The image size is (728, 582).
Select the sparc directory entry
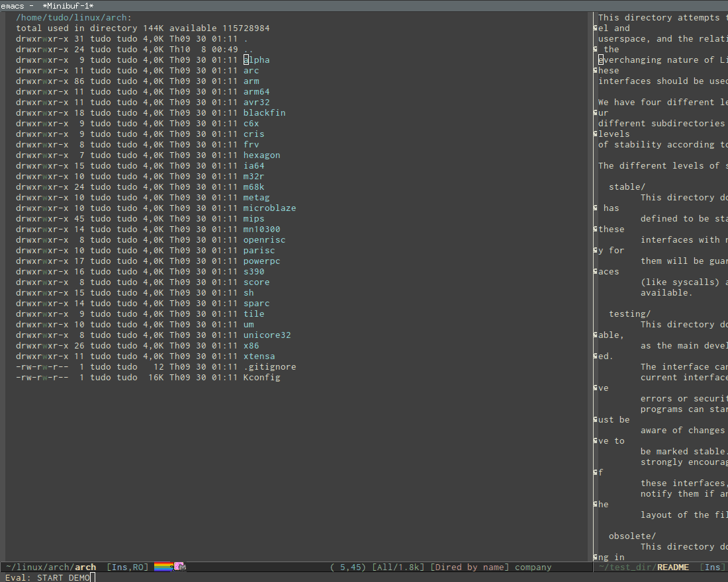click(256, 303)
